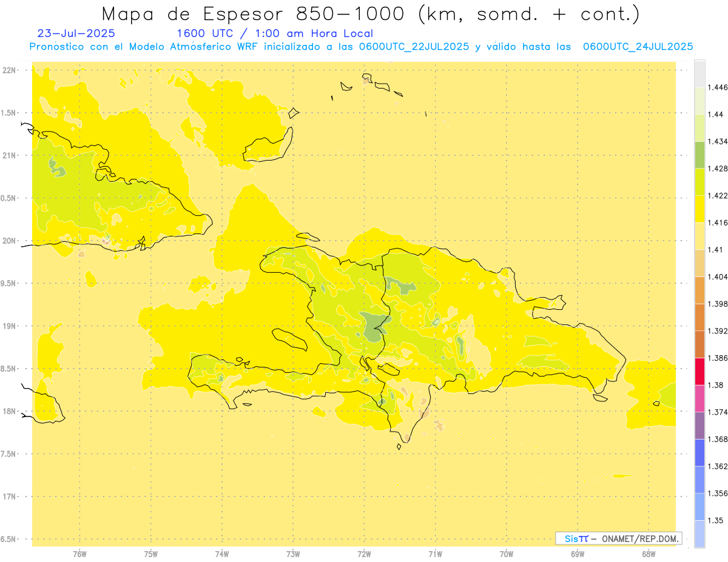Click the longitude axis label '72W'

tap(364, 554)
